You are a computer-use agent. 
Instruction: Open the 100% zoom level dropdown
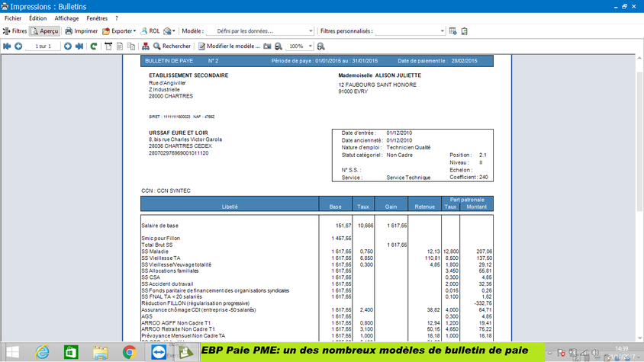[310, 46]
